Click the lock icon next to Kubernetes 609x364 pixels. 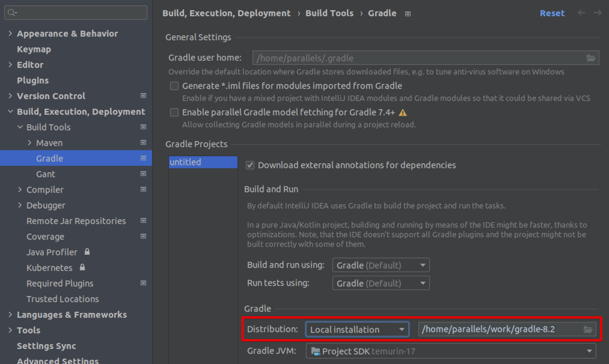click(x=82, y=267)
